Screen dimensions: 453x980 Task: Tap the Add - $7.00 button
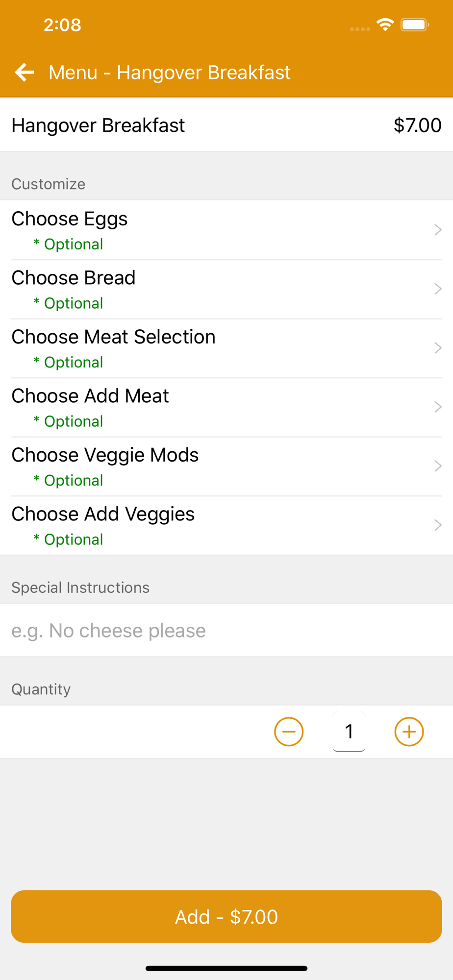[x=226, y=916]
